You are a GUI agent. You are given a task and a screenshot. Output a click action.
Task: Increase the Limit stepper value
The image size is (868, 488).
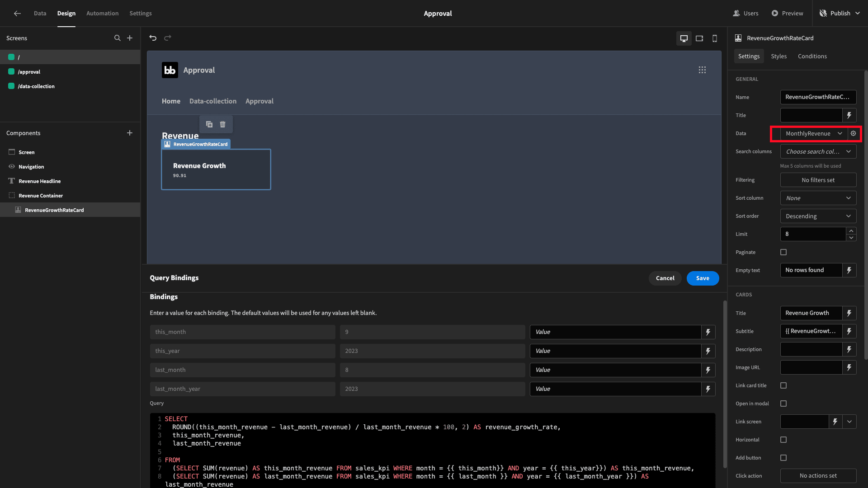(851, 231)
